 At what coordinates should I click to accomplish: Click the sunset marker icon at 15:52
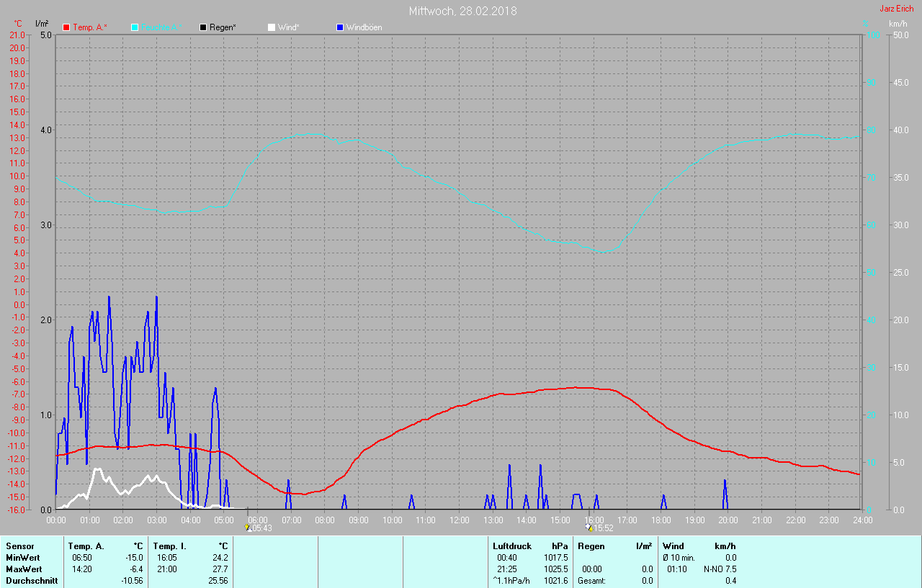pyautogui.click(x=589, y=528)
